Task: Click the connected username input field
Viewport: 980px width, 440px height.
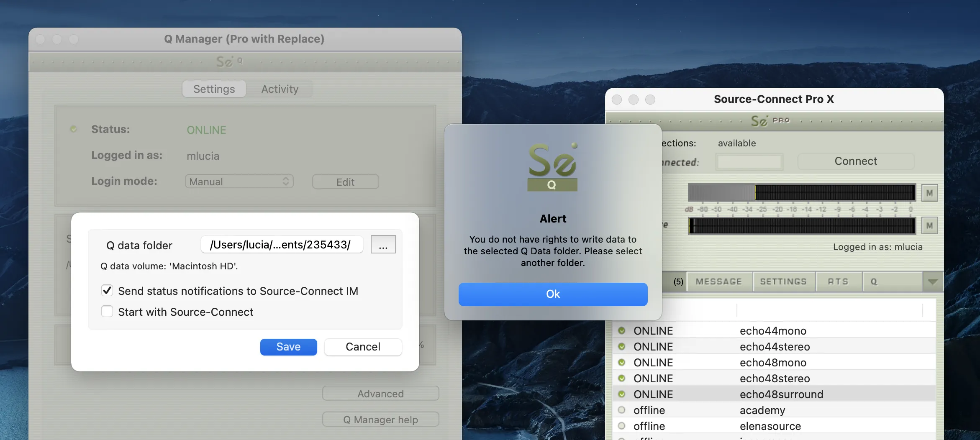Action: 749,162
